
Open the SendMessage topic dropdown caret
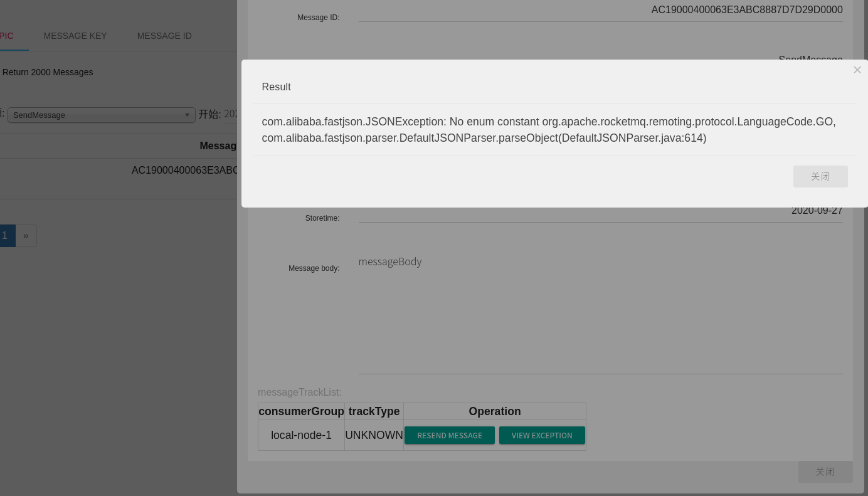point(187,115)
